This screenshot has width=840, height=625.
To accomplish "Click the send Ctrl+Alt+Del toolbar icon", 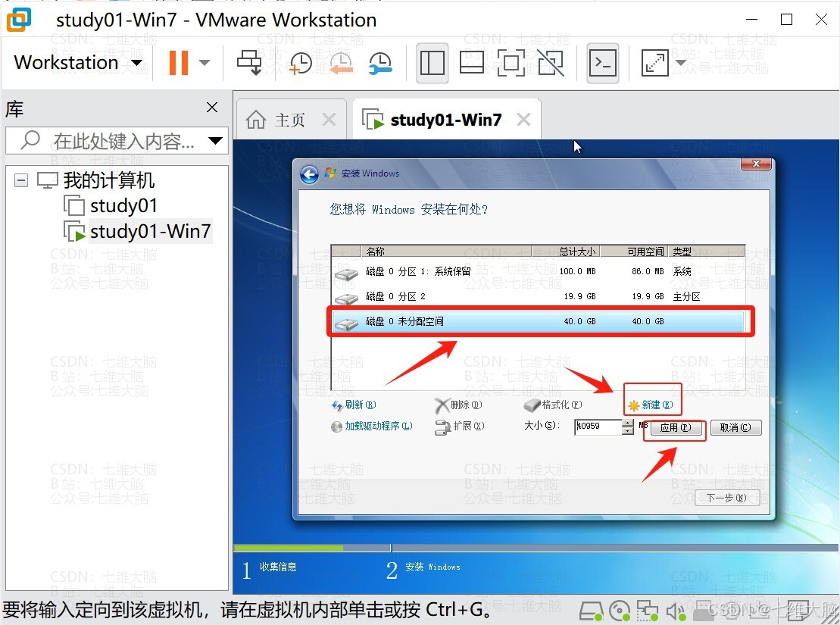I will coord(249,63).
